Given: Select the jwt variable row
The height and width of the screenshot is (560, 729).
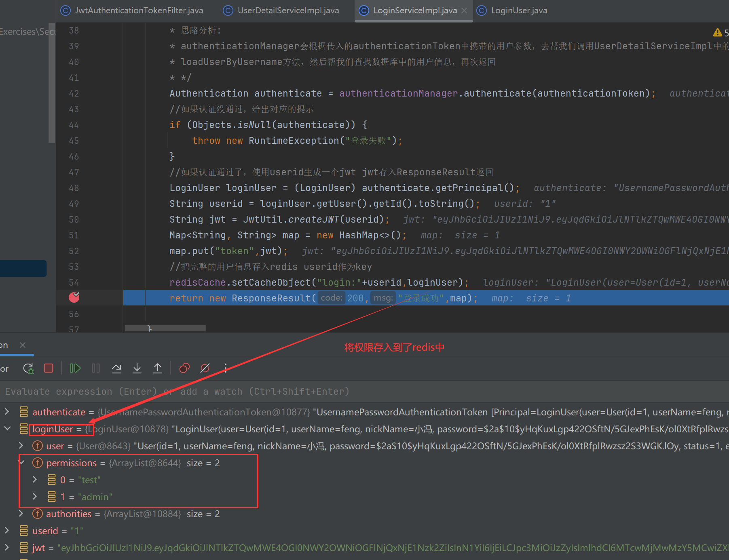Looking at the screenshot, I should [364, 547].
